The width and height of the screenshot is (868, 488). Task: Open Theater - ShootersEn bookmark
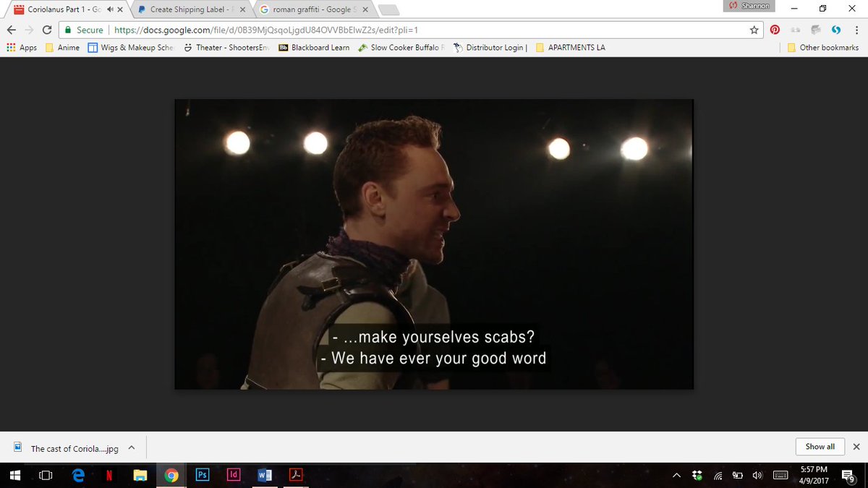pos(227,48)
